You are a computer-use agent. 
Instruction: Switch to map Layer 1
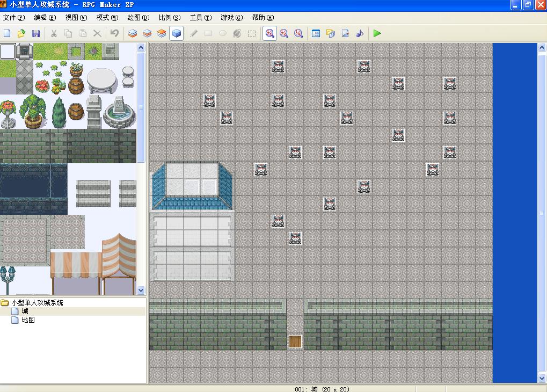(133, 33)
